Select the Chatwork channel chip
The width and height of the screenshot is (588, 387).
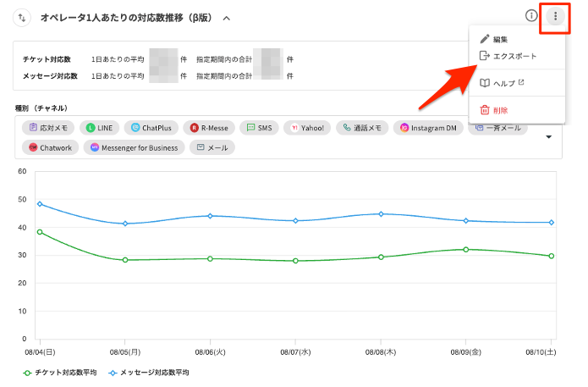coord(52,147)
